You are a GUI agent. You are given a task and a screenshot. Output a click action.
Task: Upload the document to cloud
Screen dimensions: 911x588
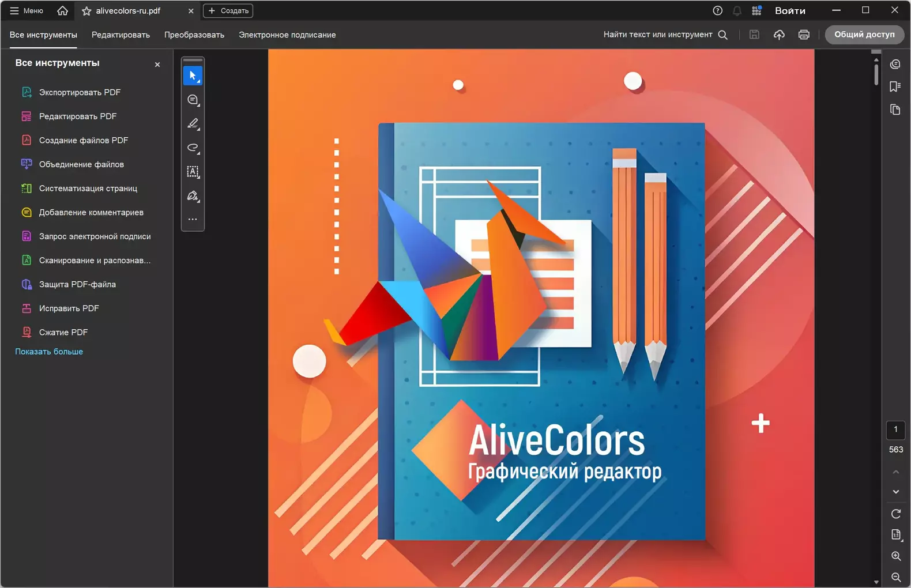[x=779, y=35]
